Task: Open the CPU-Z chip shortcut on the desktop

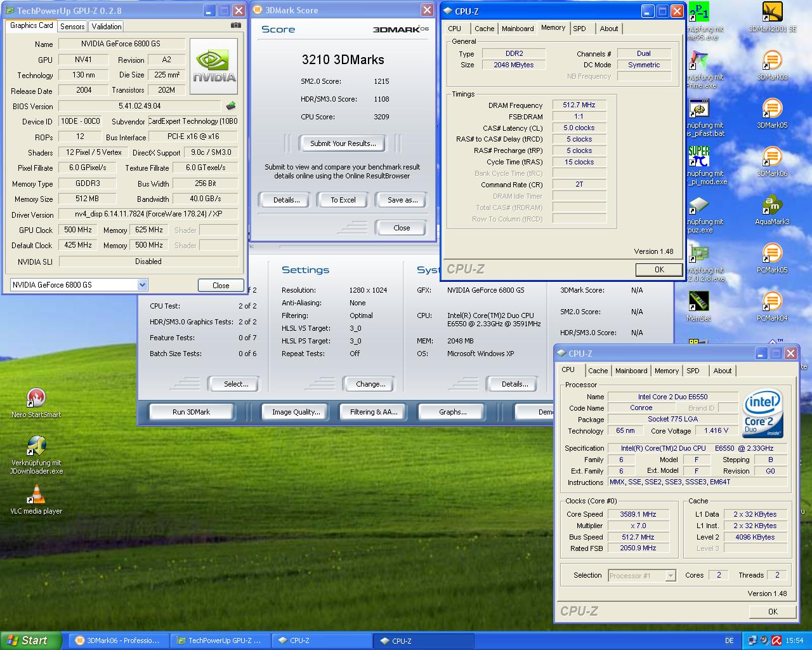Action: click(x=698, y=205)
